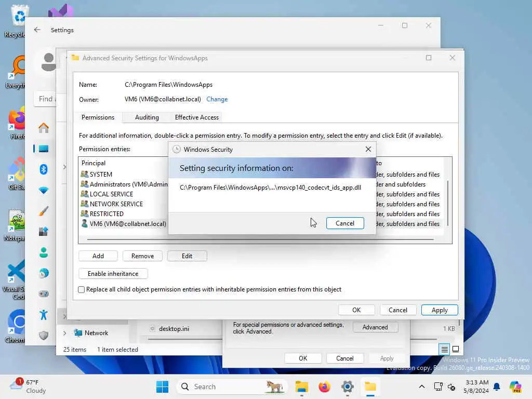This screenshot has width=532, height=399.
Task: Select the Permissions tab
Action: tap(98, 117)
